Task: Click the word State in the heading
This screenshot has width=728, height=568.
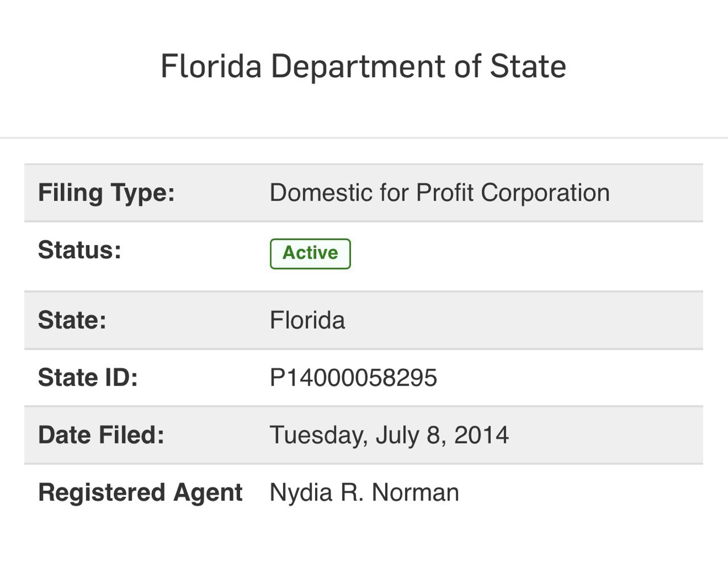Action: point(528,67)
